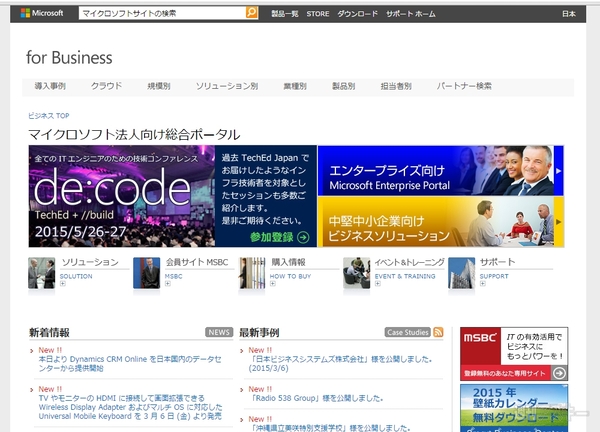This screenshot has height=432, width=600.
Task: Select the クラウド navigation tab
Action: point(107,86)
